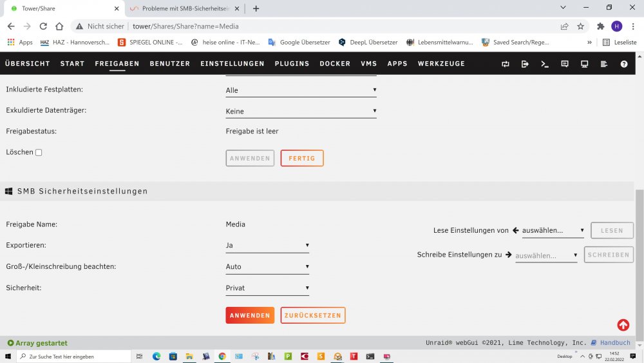This screenshot has height=363, width=644.
Task: Click the FERTIG button
Action: (x=302, y=158)
